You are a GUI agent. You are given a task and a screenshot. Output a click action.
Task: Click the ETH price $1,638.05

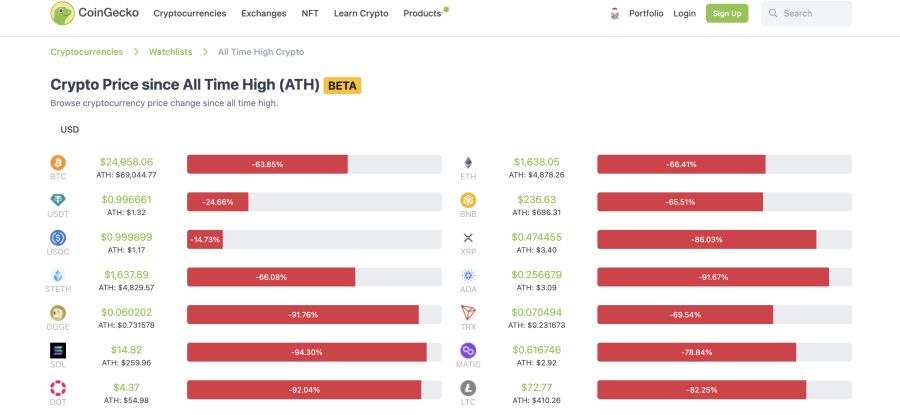pyautogui.click(x=537, y=162)
